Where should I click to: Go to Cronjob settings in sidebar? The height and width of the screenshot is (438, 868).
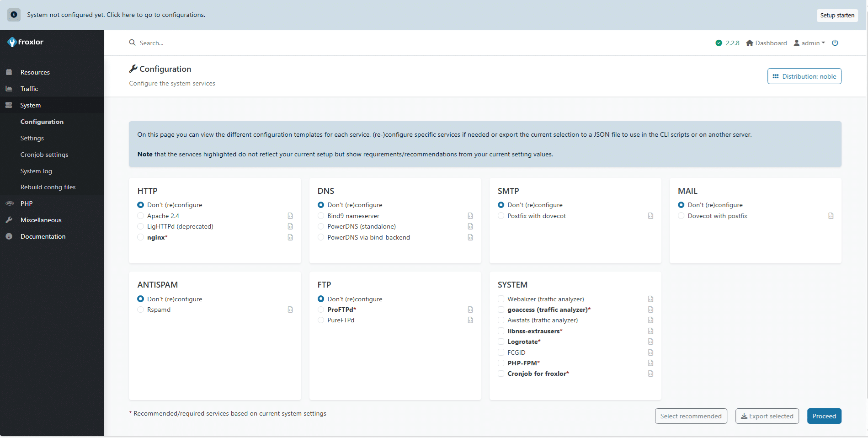(44, 155)
